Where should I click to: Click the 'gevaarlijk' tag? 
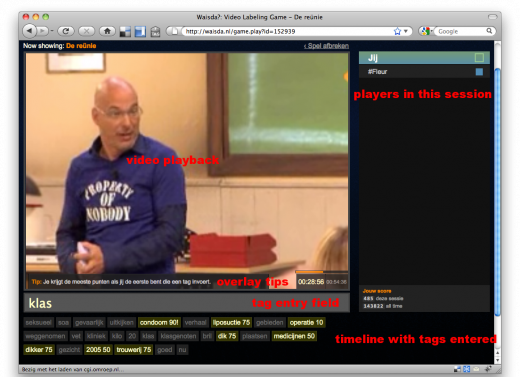[x=89, y=322]
